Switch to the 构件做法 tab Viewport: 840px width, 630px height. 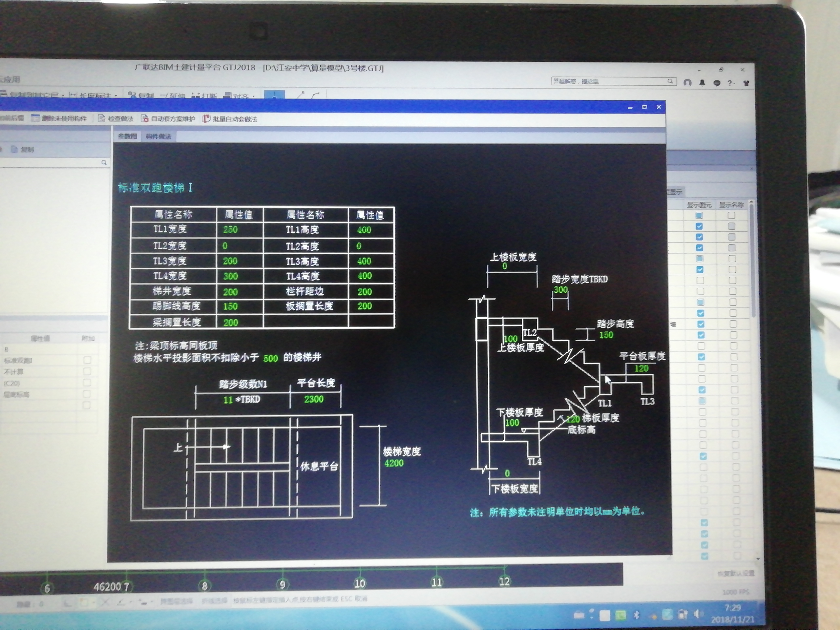(x=158, y=136)
